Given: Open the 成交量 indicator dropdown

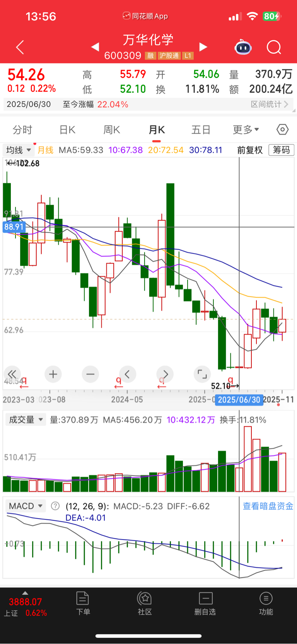Looking at the screenshot, I should (25, 420).
